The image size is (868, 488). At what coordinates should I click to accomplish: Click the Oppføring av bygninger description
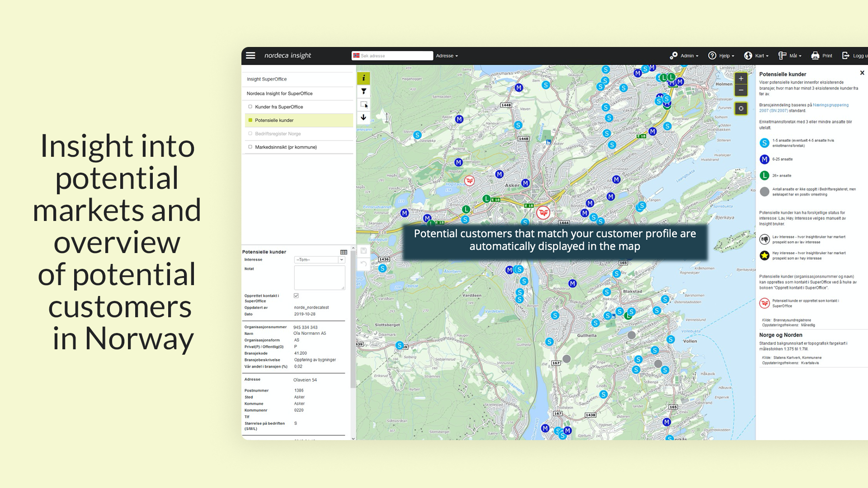[x=315, y=360]
